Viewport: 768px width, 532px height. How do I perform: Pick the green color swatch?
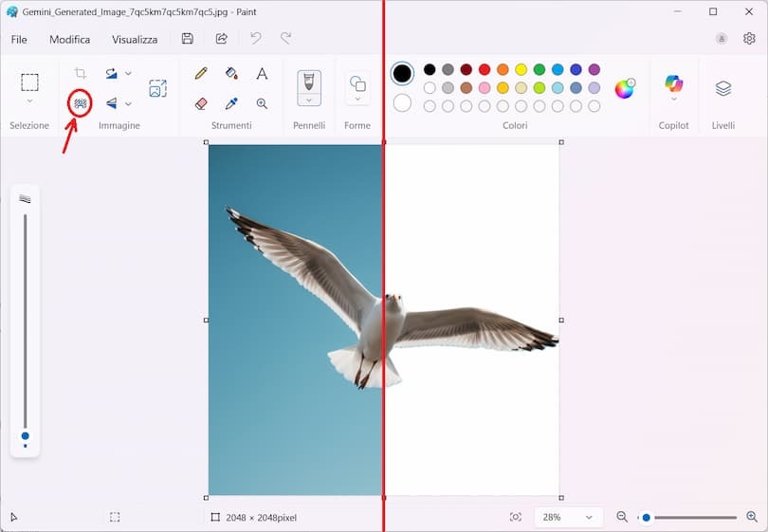click(539, 69)
